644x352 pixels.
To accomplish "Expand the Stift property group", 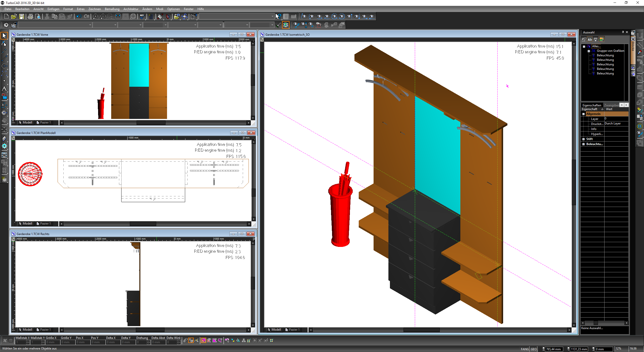I will coord(584,139).
